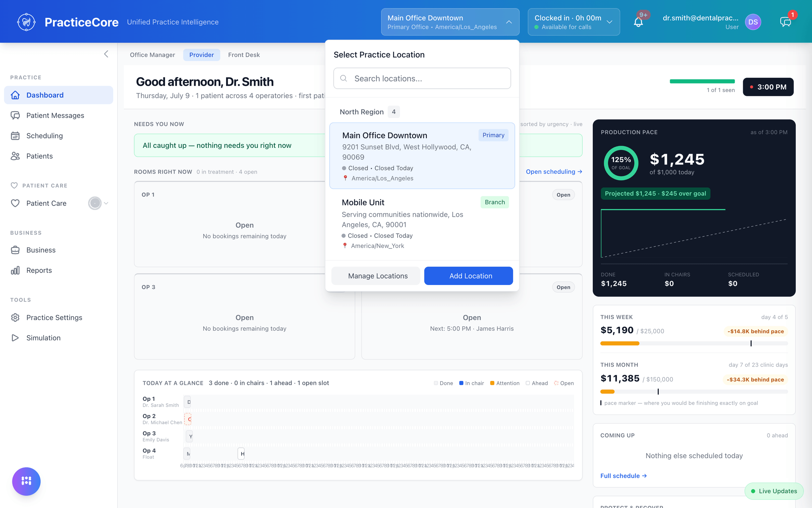Toggle the Patient Care switch
Image resolution: width=812 pixels, height=508 pixels.
coord(95,203)
